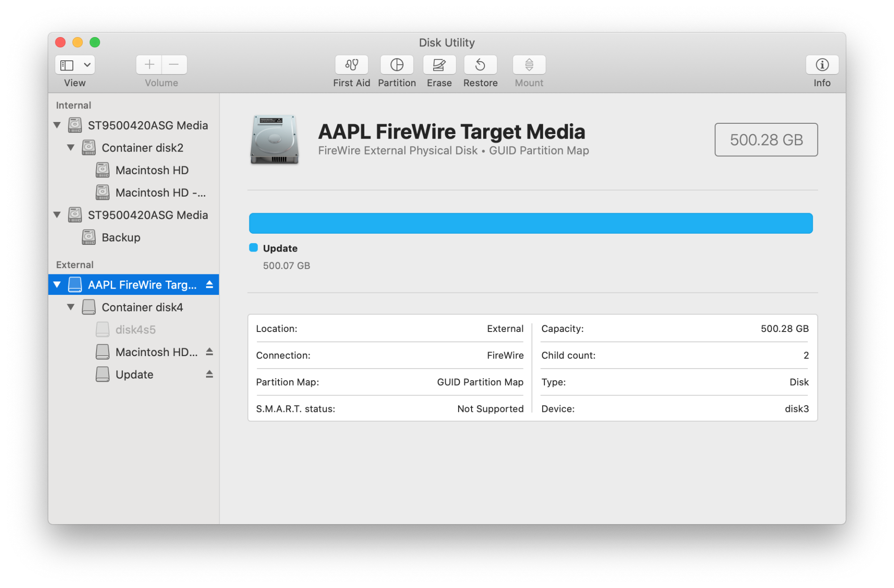
Task: Toggle sidebar View icon
Action: pos(67,65)
